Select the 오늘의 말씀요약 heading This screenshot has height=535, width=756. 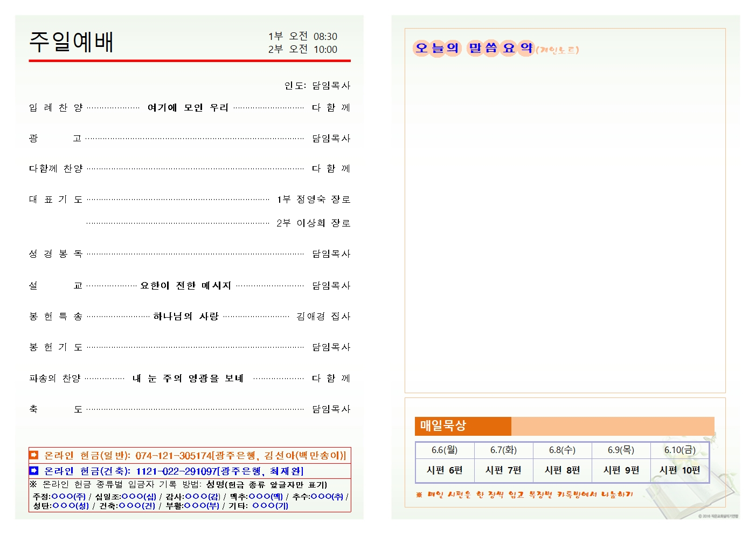473,49
